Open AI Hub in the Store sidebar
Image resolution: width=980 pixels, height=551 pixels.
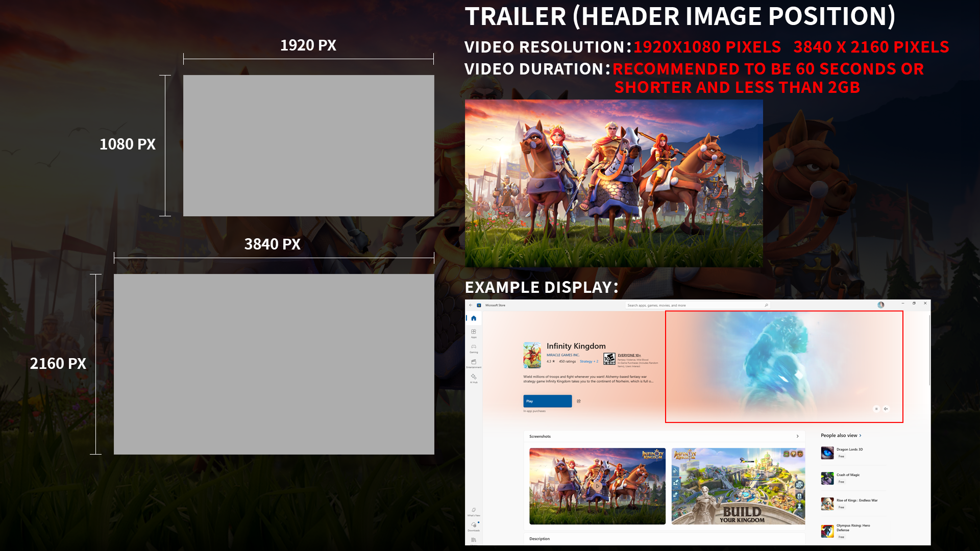pyautogui.click(x=474, y=378)
